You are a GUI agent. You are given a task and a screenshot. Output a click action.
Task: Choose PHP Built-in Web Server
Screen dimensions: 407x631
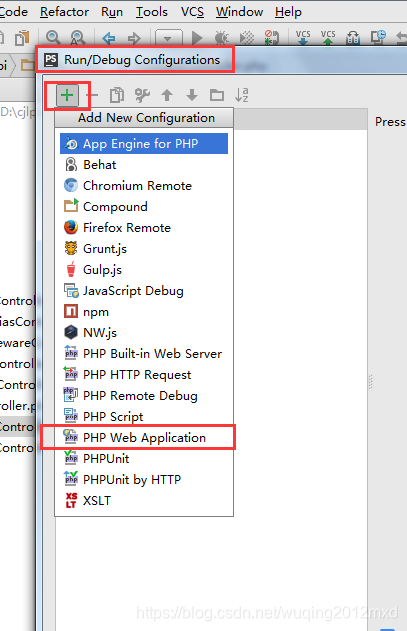144,353
